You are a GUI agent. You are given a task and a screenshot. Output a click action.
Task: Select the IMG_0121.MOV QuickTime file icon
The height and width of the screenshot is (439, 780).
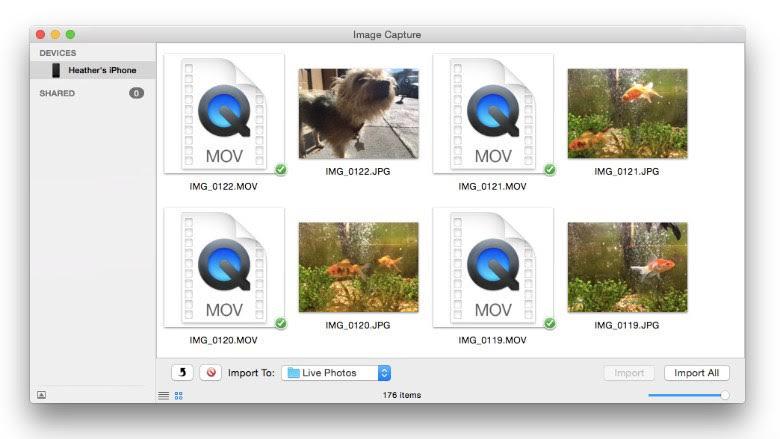coord(493,114)
